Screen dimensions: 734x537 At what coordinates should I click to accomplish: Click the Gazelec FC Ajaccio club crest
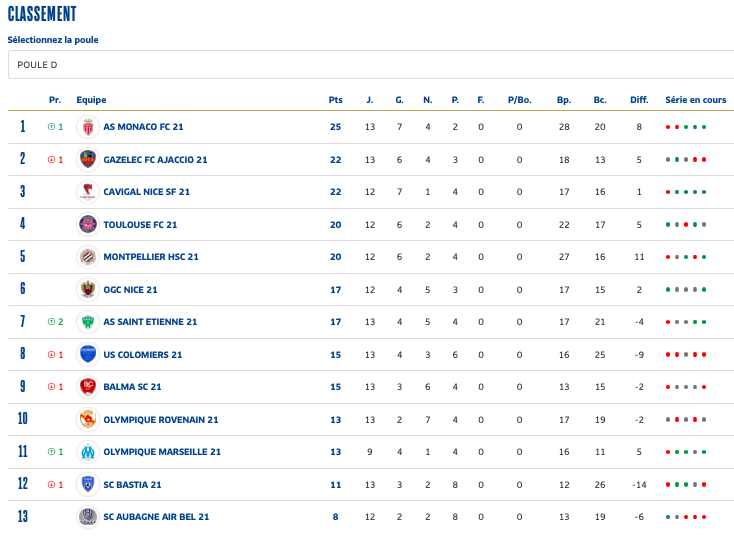point(88,160)
